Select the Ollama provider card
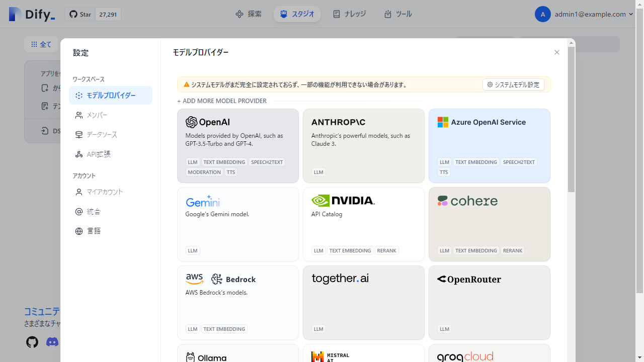The height and width of the screenshot is (362, 644). [x=238, y=353]
